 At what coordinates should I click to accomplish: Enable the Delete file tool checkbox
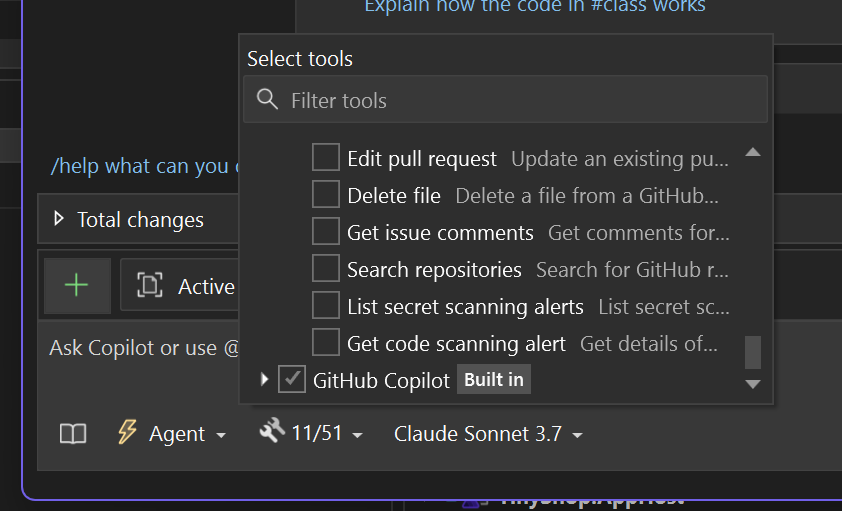tap(326, 195)
